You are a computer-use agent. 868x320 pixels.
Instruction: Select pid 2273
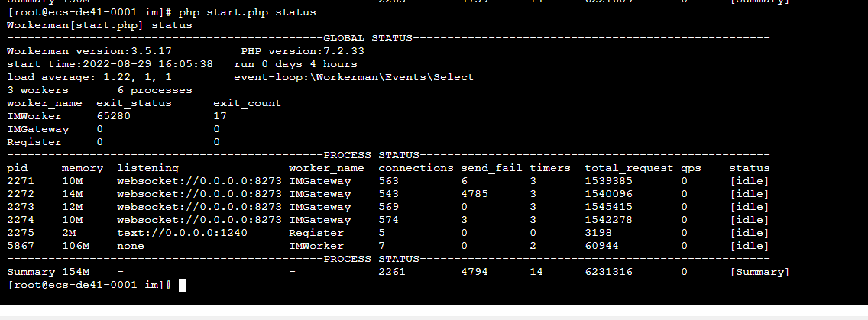tap(21, 207)
